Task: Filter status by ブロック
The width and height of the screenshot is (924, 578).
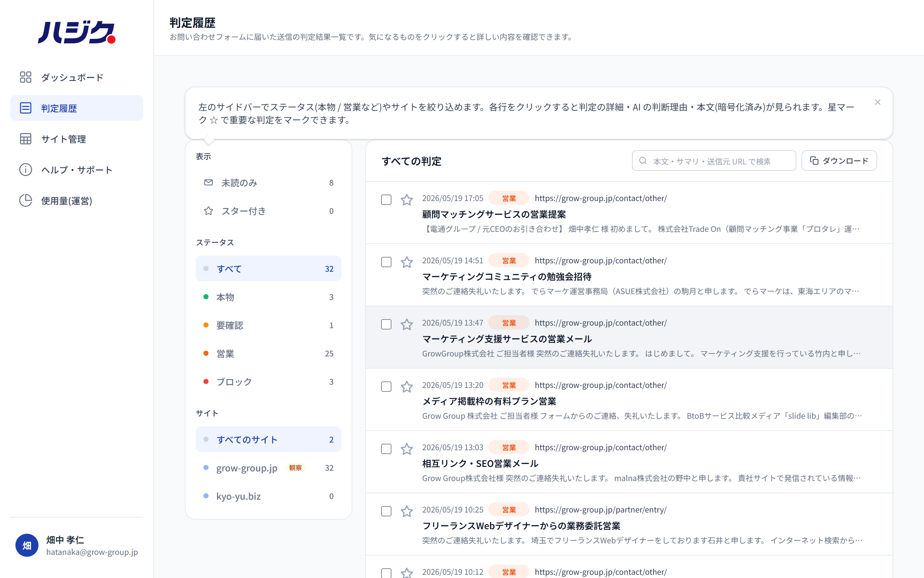Action: [269, 382]
